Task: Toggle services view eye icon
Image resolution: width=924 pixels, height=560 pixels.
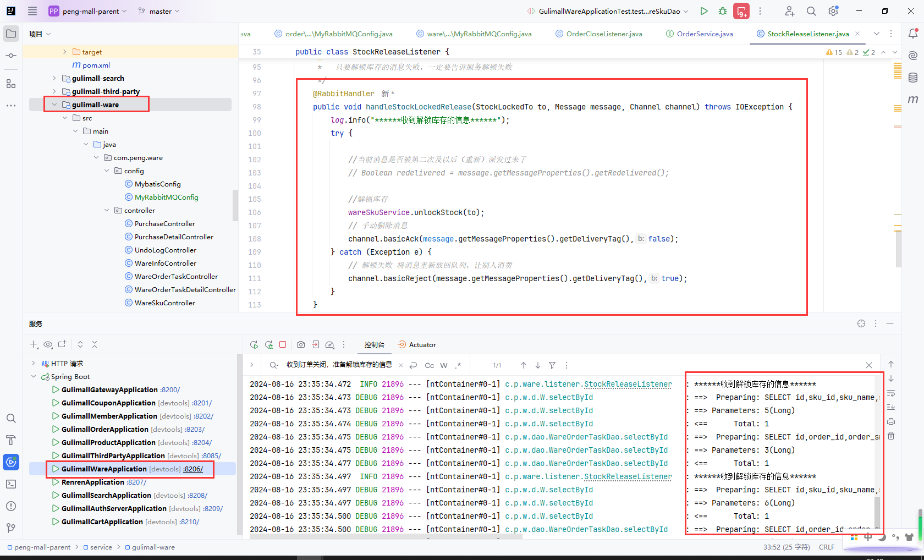Action: (48, 344)
